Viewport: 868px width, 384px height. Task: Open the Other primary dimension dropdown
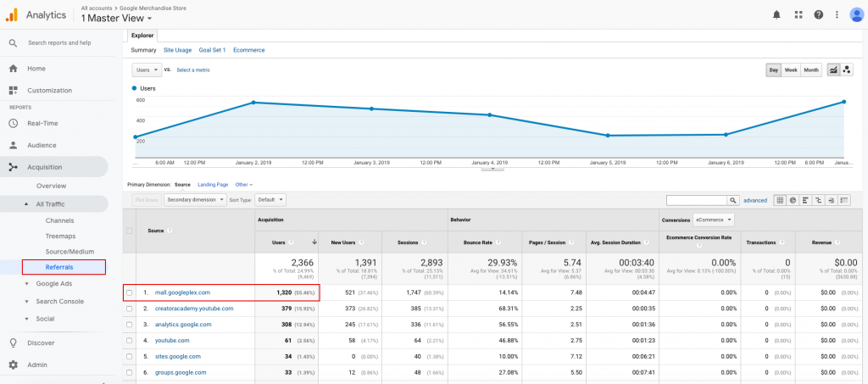(x=243, y=185)
